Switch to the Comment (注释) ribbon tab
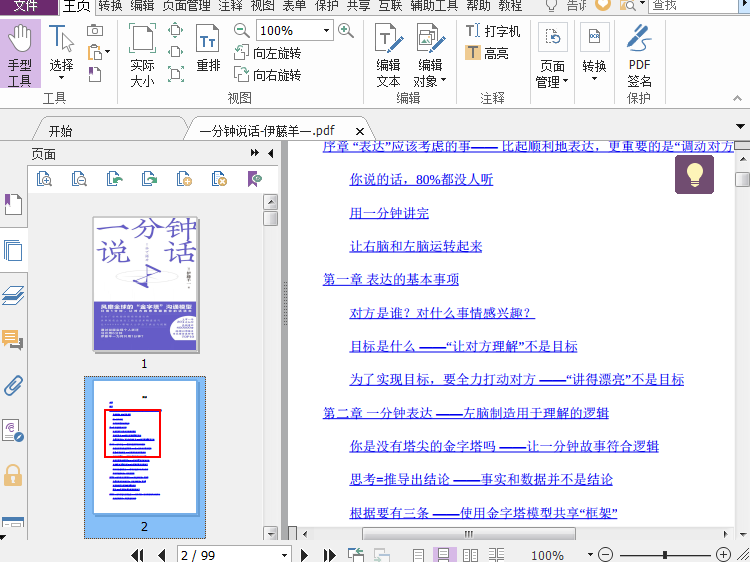The height and width of the screenshot is (562, 750). [x=231, y=6]
